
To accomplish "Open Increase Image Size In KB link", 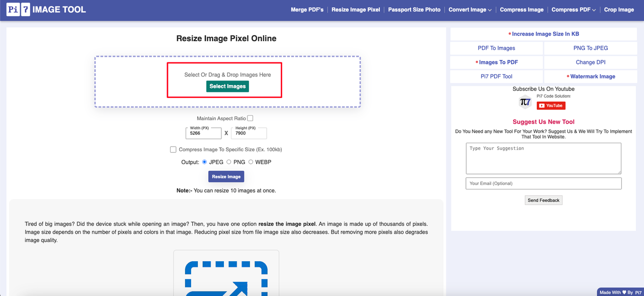I will click(x=543, y=34).
